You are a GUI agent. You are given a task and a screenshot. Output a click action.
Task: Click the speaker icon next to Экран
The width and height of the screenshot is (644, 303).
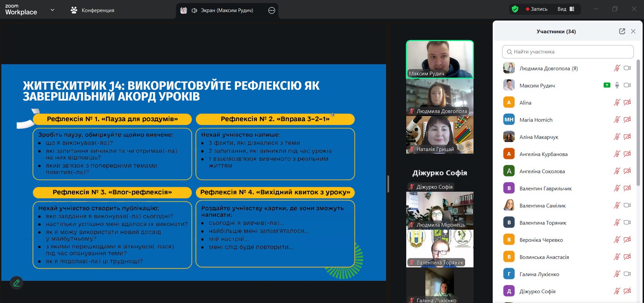coord(194,10)
